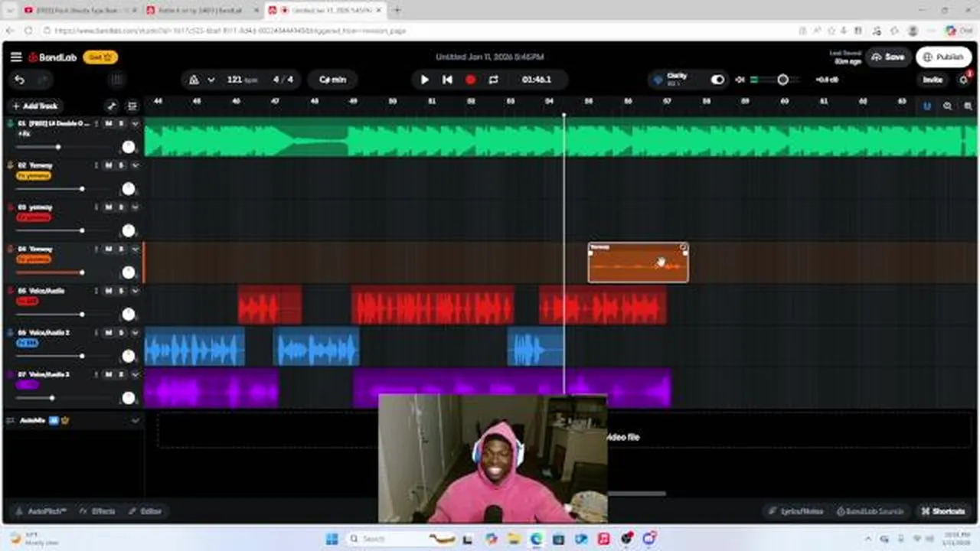Open the Windows Start menu
Viewport: 980px width, 551px height.
(x=332, y=539)
